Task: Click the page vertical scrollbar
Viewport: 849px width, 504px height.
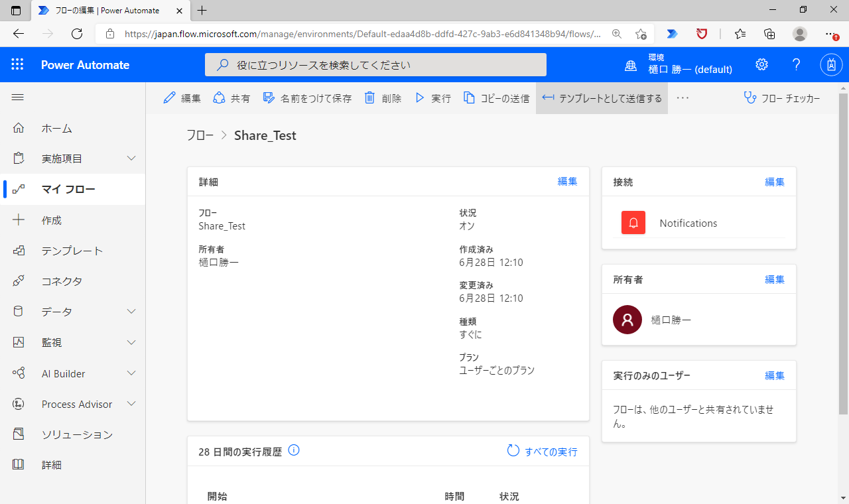Action: point(843,254)
